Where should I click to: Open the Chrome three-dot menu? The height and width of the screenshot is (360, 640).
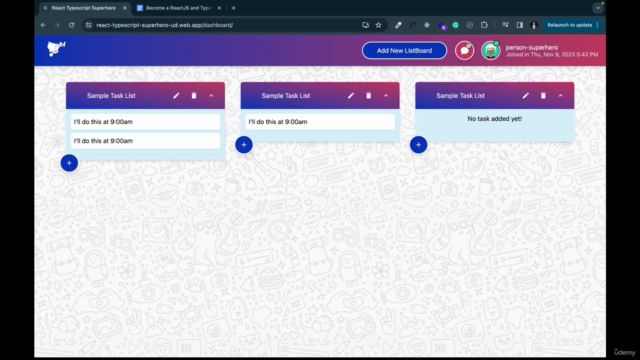click(x=598, y=25)
